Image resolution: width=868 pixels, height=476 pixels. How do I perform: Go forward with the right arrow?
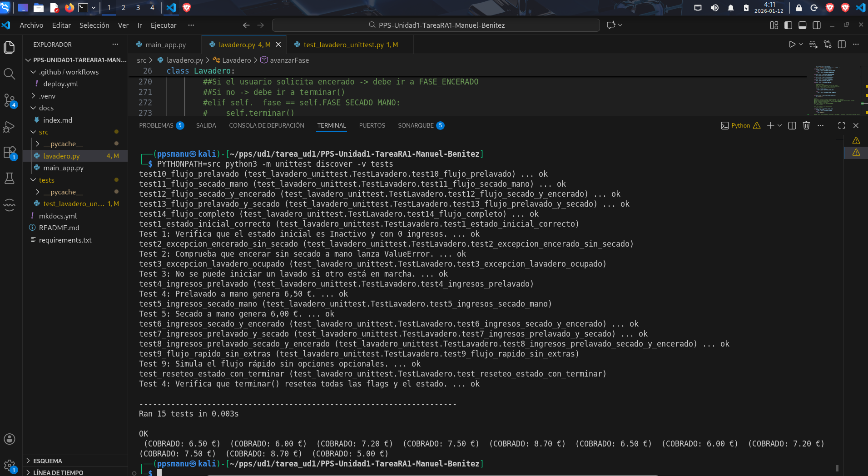point(260,25)
